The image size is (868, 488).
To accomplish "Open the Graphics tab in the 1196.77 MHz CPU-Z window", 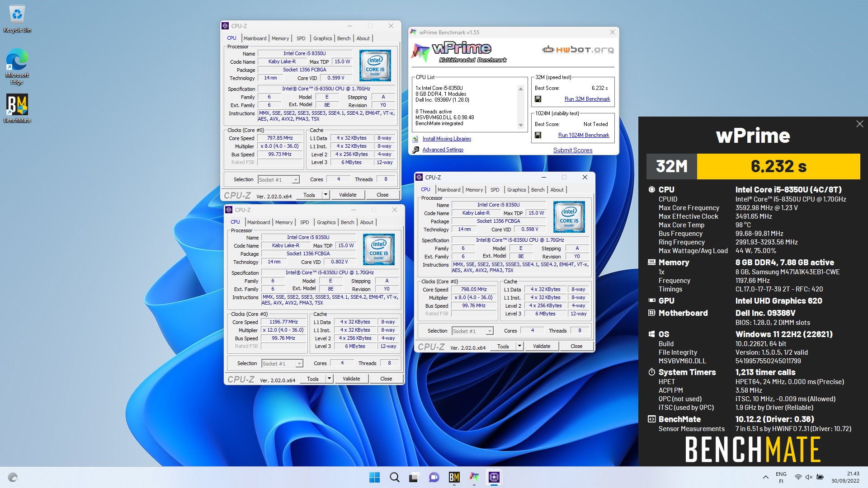I will 326,222.
